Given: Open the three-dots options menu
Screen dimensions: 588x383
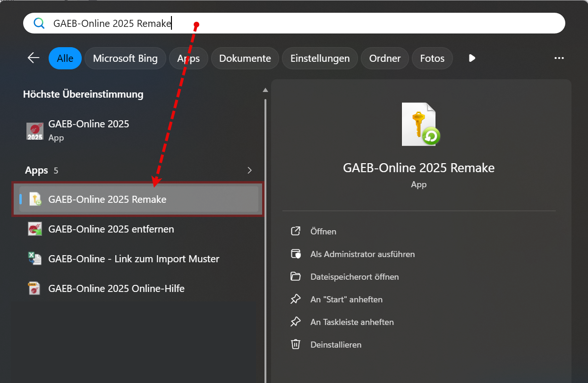Looking at the screenshot, I should [559, 58].
